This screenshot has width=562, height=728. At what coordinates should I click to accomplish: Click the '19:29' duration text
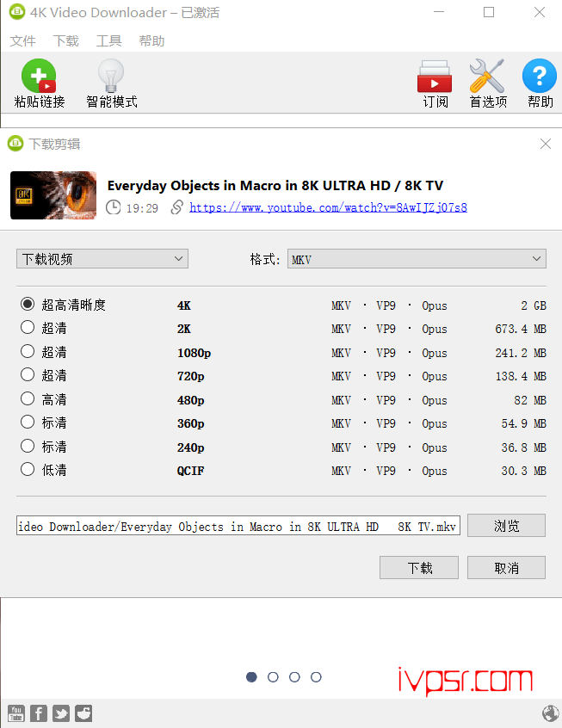(x=142, y=208)
